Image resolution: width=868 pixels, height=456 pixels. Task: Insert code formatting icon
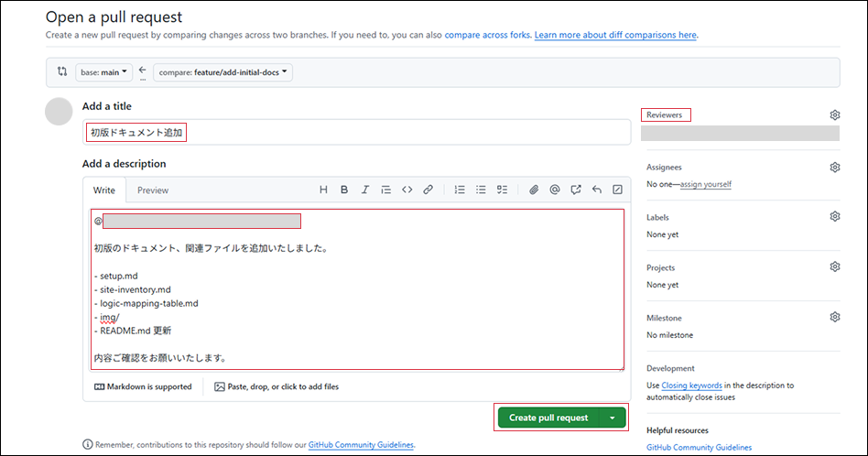(407, 190)
